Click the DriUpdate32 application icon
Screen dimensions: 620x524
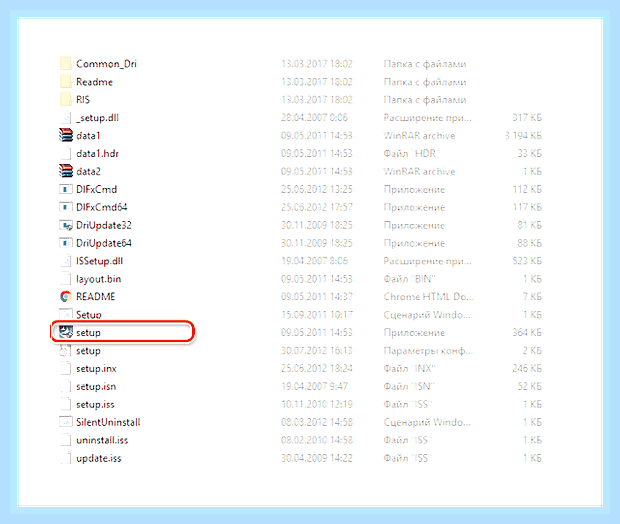(x=66, y=225)
